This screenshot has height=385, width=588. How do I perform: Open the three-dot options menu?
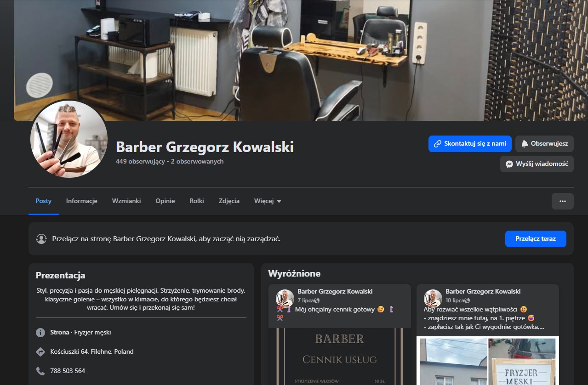(563, 201)
